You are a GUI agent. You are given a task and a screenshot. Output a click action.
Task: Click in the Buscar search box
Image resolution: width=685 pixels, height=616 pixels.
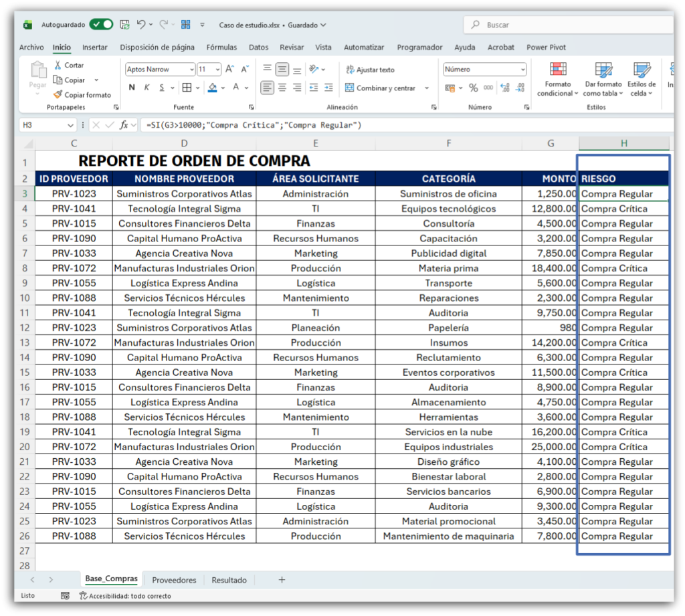(x=569, y=25)
